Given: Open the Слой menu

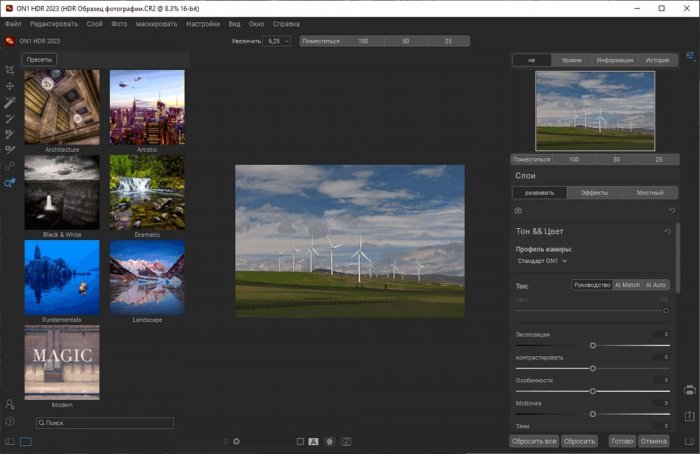Looking at the screenshot, I should click(95, 24).
